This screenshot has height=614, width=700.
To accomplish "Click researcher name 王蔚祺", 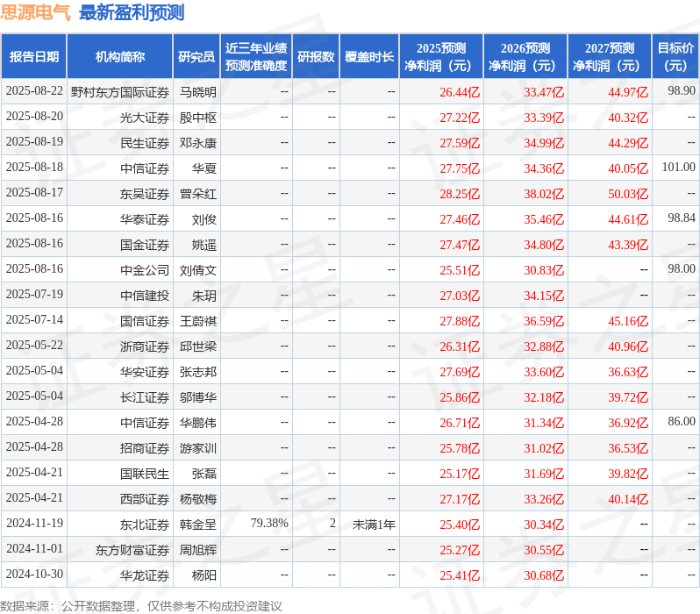I will coord(197,321).
